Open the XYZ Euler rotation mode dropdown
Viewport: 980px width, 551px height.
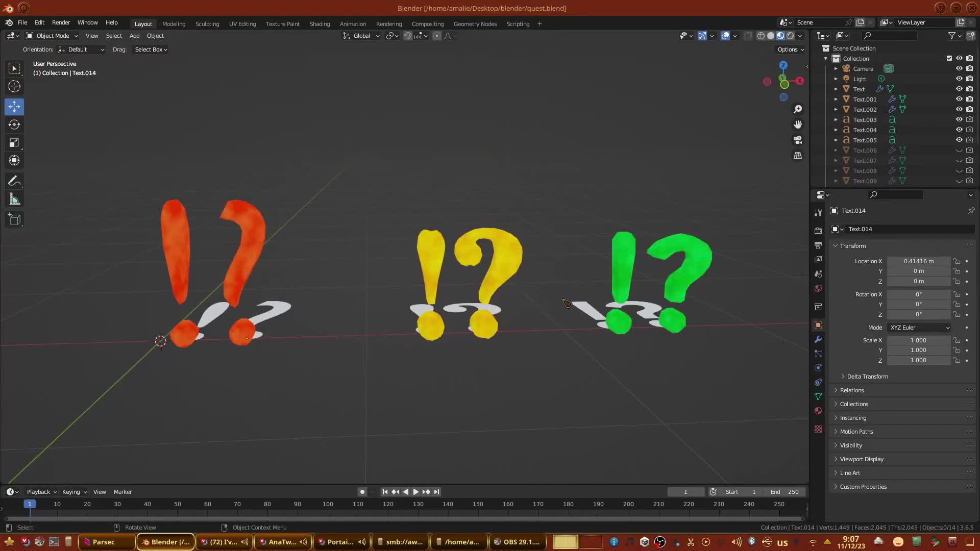pyautogui.click(x=919, y=328)
